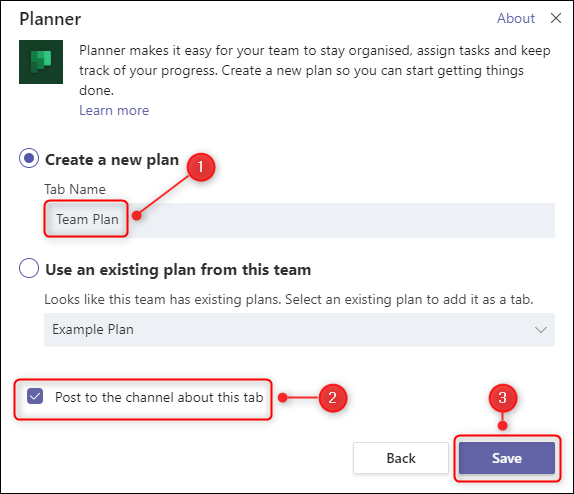The image size is (574, 494).
Task: Click the Use an existing plan label text
Action: (178, 270)
